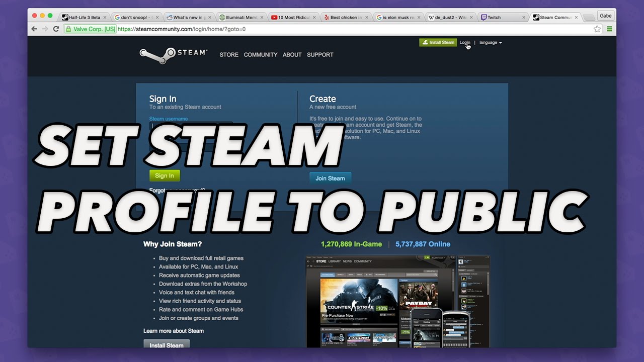This screenshot has width=644, height=362.
Task: Click 'Buy and download full retail games' bullet
Action: coord(201,258)
